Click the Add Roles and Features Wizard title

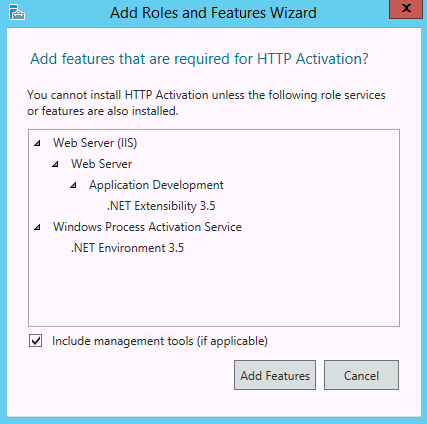click(x=213, y=13)
